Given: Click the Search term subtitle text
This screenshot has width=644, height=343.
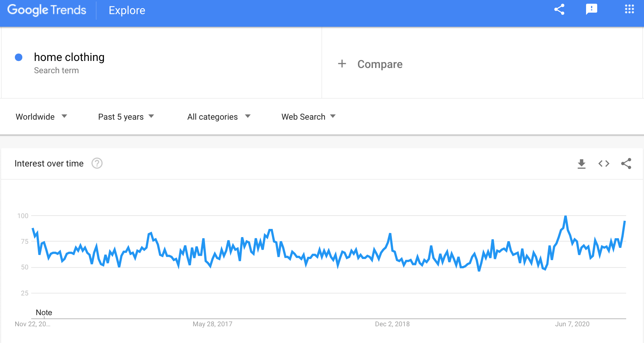Looking at the screenshot, I should coord(56,70).
